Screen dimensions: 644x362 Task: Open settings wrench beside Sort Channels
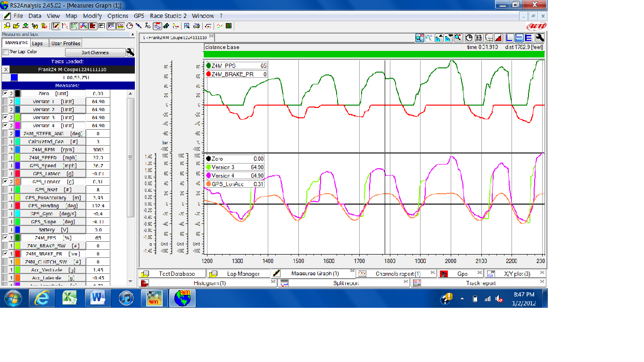coord(130,52)
